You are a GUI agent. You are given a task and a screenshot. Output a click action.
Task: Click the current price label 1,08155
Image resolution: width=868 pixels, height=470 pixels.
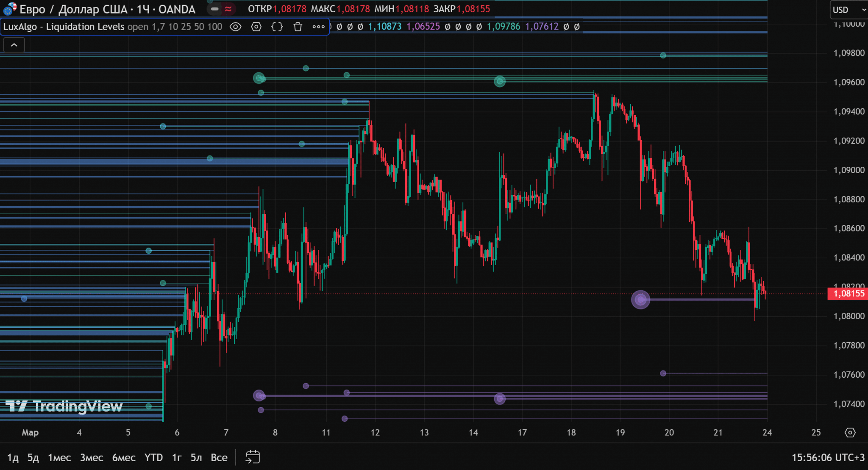848,293
